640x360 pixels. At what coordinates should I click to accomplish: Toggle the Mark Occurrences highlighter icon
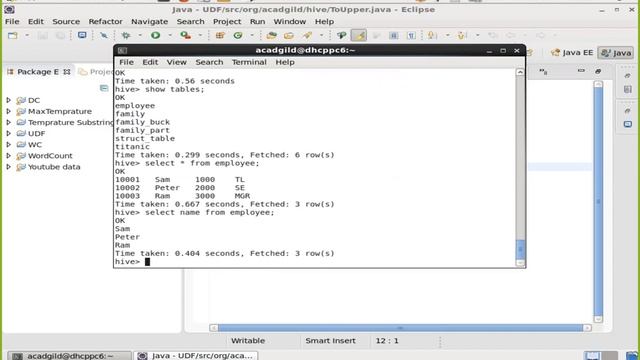click(359, 36)
